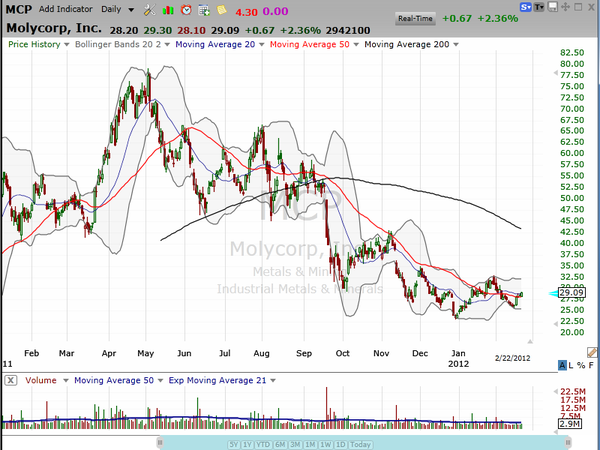600x450 pixels.
Task: Click upper price scale arrow near 77.50
Action: point(556,73)
